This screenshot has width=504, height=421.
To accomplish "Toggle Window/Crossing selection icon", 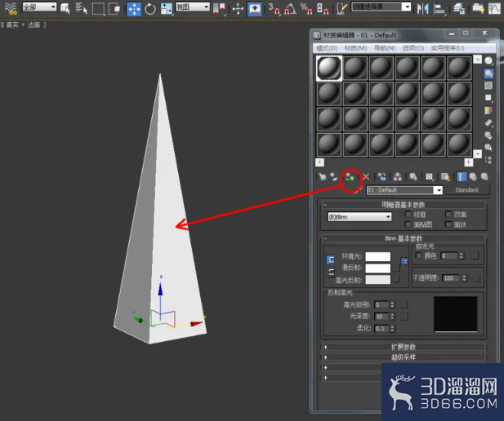I will (114, 9).
